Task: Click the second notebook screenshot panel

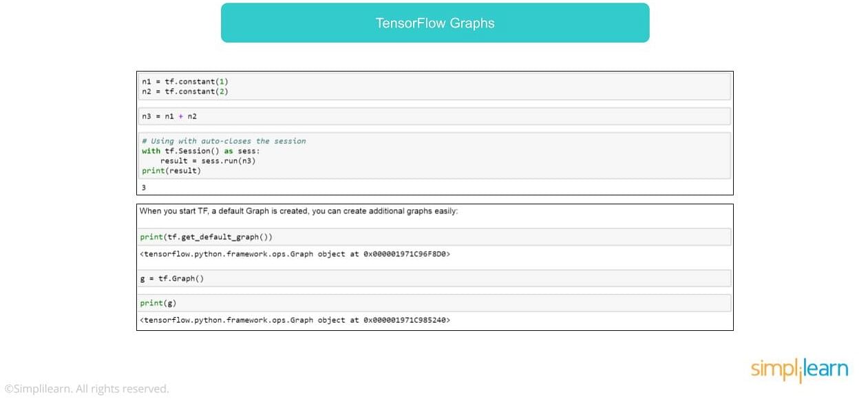Action: (435, 268)
